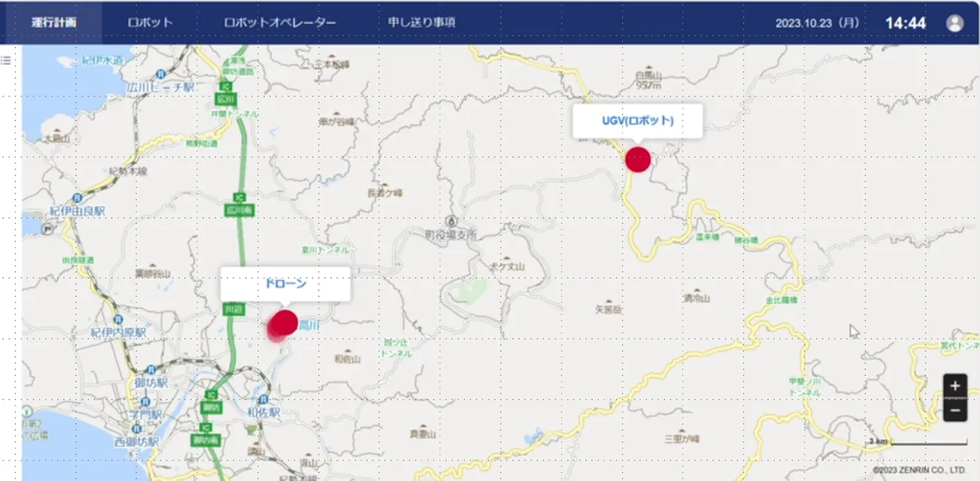The width and height of the screenshot is (980, 481).
Task: Open the user account avatar icon
Action: tap(954, 23)
